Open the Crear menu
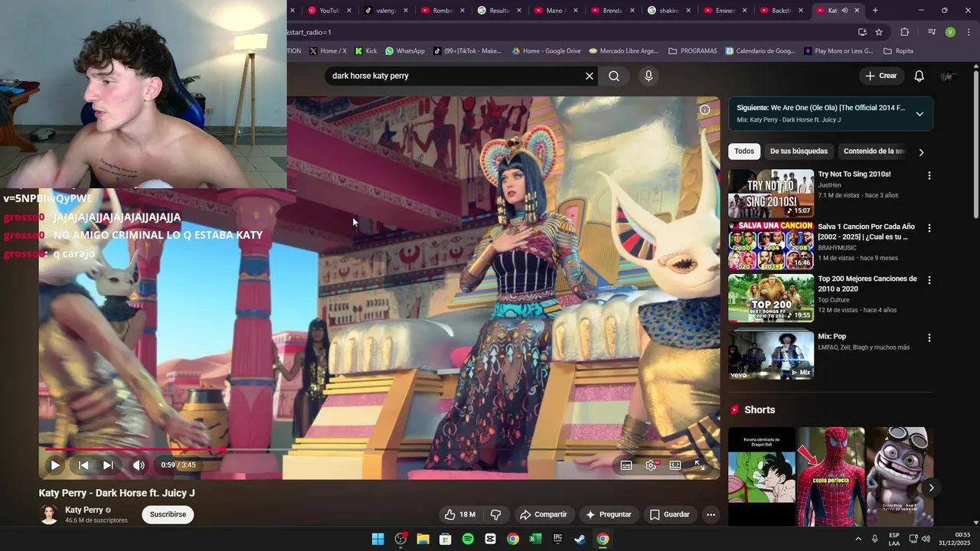The width and height of the screenshot is (980, 551). click(881, 76)
